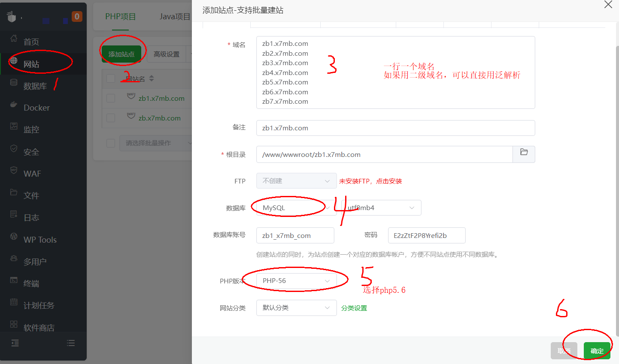Click the 软件商店 grid icon
This screenshot has width=619, height=364.
pyautogui.click(x=14, y=324)
